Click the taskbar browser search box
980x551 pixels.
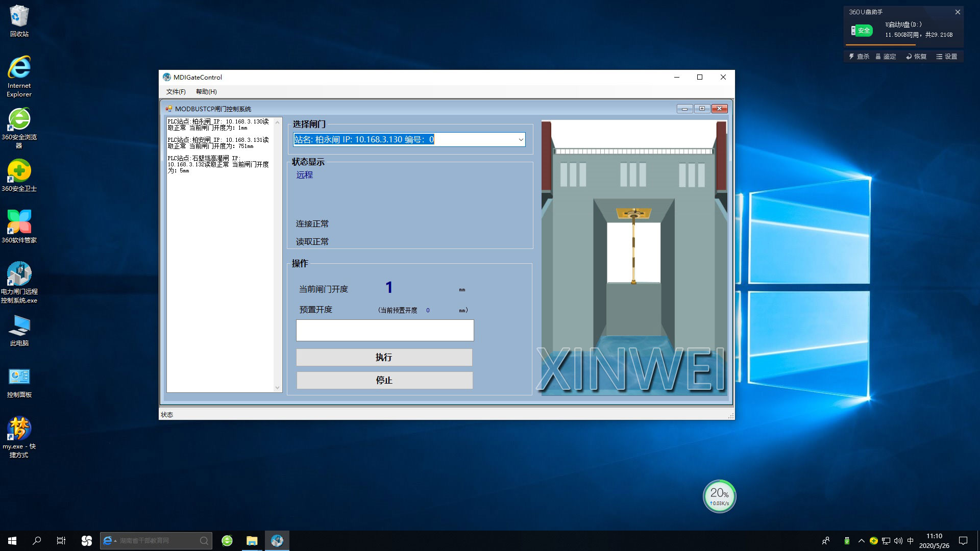156,541
